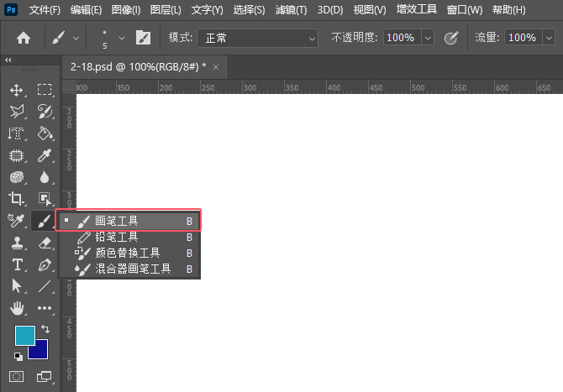
Task: Select the Paint Bucket tool
Action: click(x=45, y=133)
